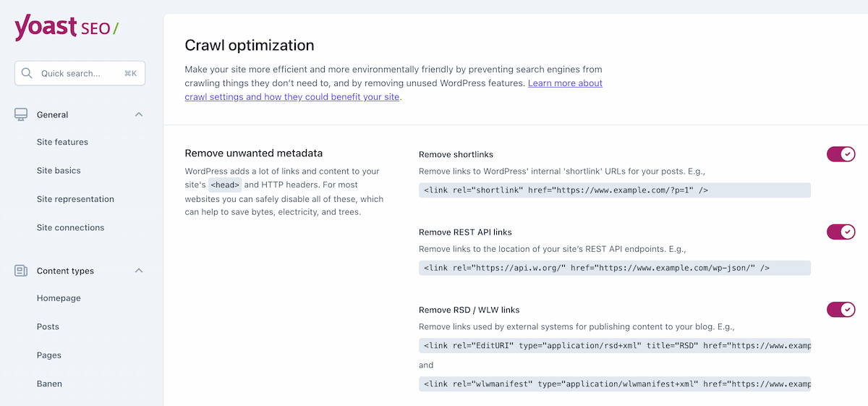Toggle Remove RSD / WLW links switch

[x=841, y=310]
